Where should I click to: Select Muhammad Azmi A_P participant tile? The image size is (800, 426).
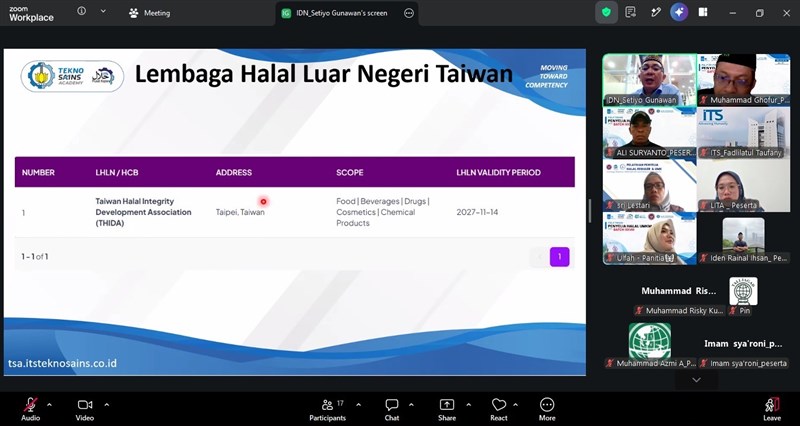coord(650,345)
